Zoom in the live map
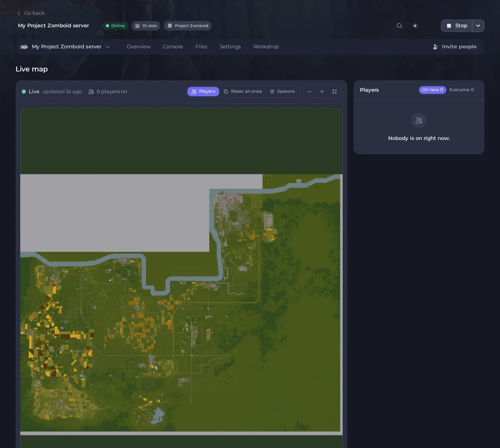 [322, 92]
